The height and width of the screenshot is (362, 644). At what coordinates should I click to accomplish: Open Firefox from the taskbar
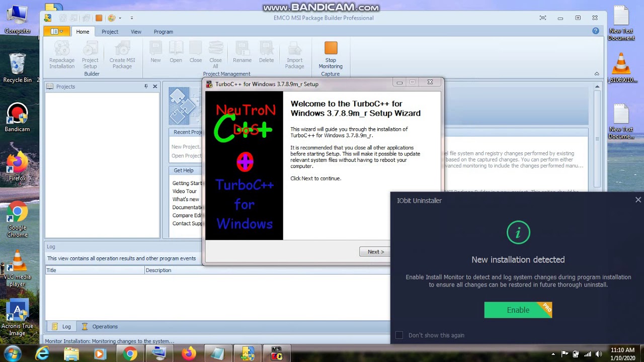tap(189, 354)
